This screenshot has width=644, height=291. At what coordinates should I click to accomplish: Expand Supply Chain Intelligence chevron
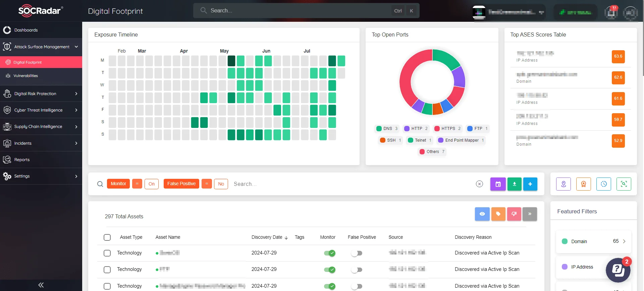pos(76,127)
